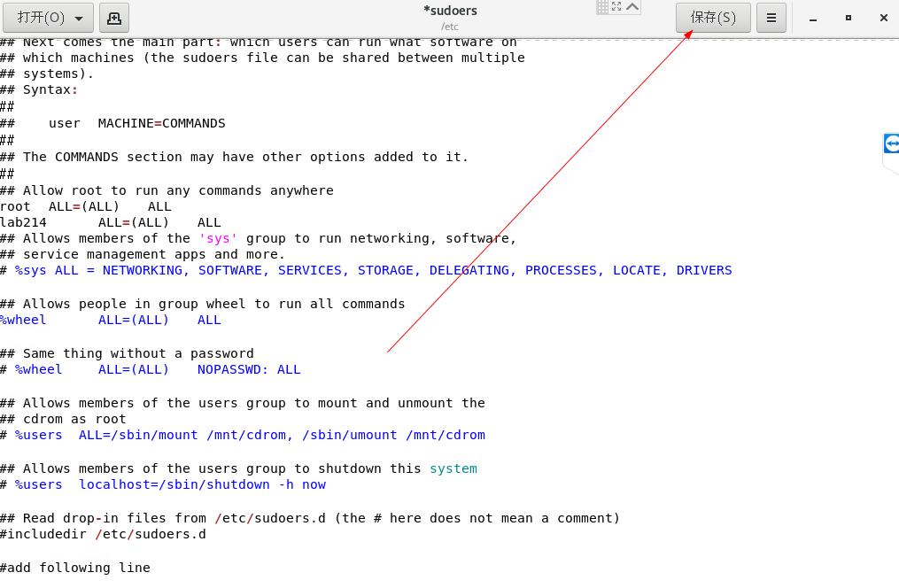
Task: Maximize the gedit window
Action: coord(849,18)
